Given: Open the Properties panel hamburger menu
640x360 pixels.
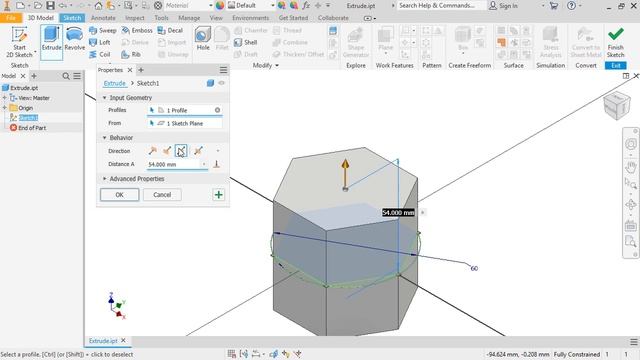Looking at the screenshot, I should 223,70.
